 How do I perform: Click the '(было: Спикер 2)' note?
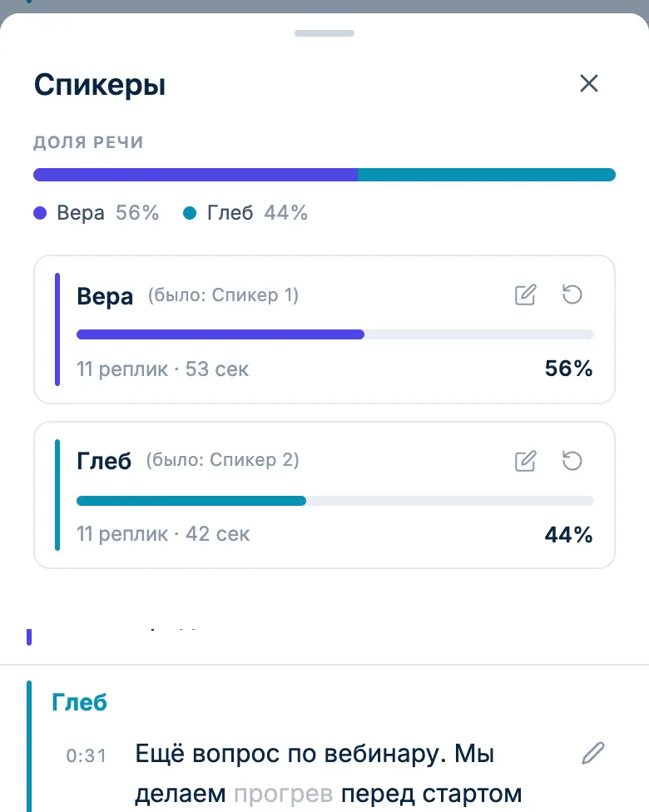pos(223,460)
